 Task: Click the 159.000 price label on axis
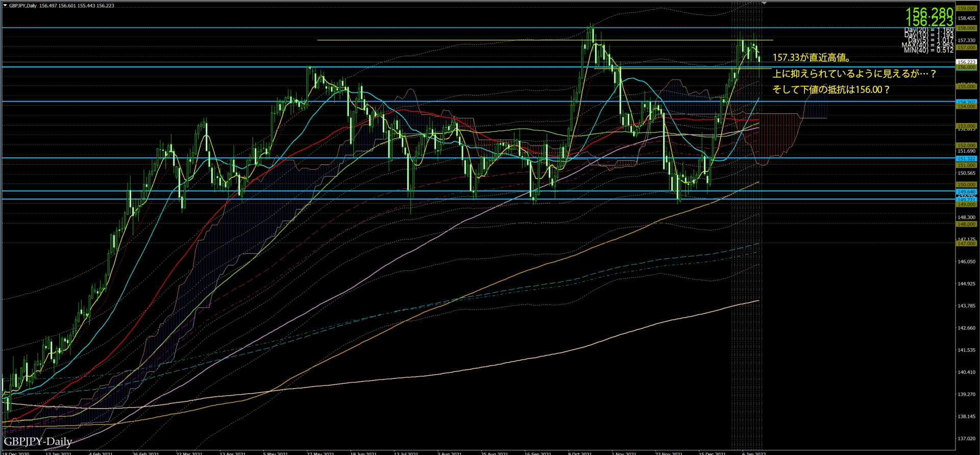[x=966, y=9]
